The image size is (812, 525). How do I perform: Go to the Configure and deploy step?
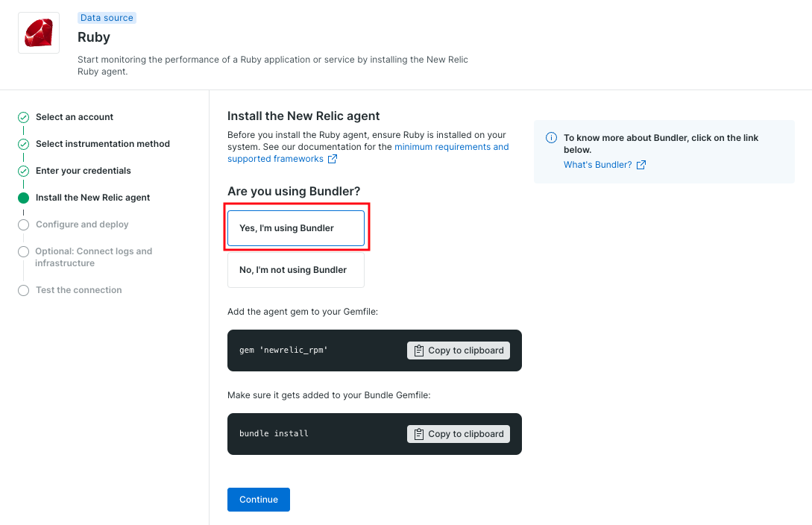click(x=82, y=224)
